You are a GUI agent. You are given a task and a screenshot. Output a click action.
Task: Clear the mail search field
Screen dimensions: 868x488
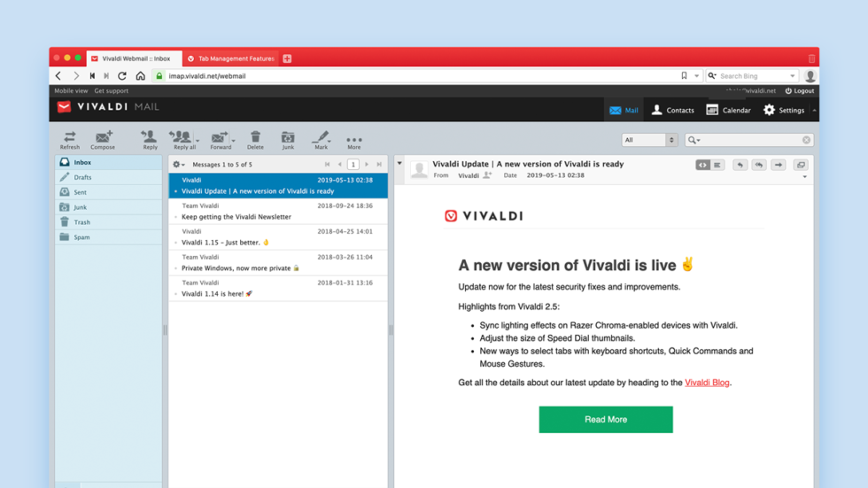(807, 140)
